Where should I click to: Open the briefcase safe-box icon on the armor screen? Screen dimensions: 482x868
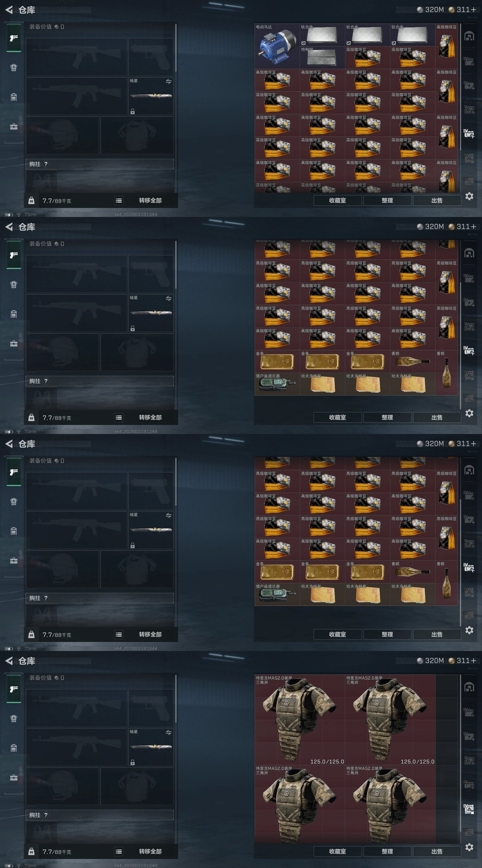point(14,778)
